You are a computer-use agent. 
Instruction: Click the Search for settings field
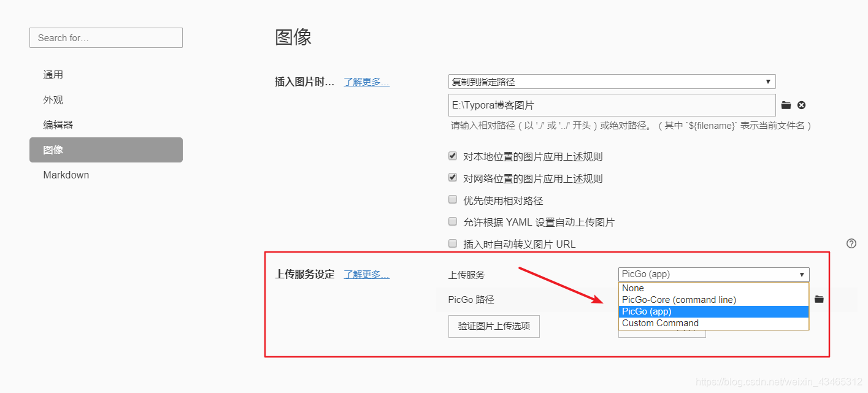coord(106,37)
